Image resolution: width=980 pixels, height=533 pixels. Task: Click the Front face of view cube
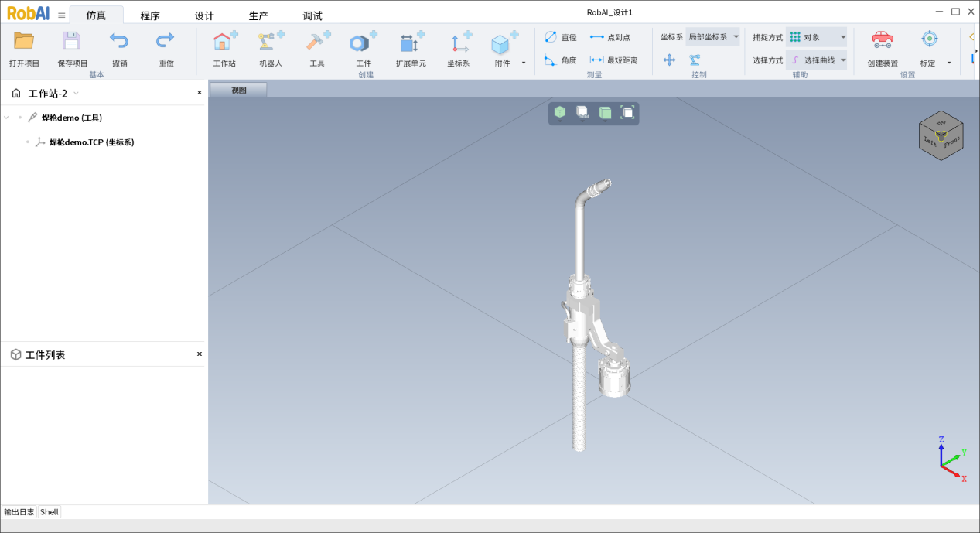click(952, 142)
